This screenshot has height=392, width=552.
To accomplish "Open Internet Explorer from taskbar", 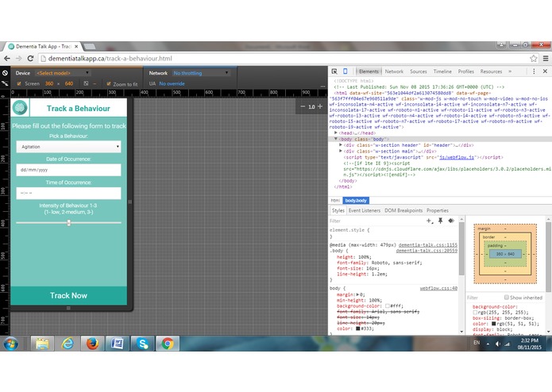I will (68, 343).
